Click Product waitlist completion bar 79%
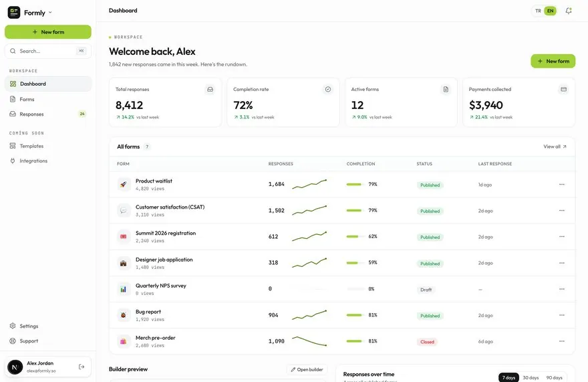 click(355, 185)
